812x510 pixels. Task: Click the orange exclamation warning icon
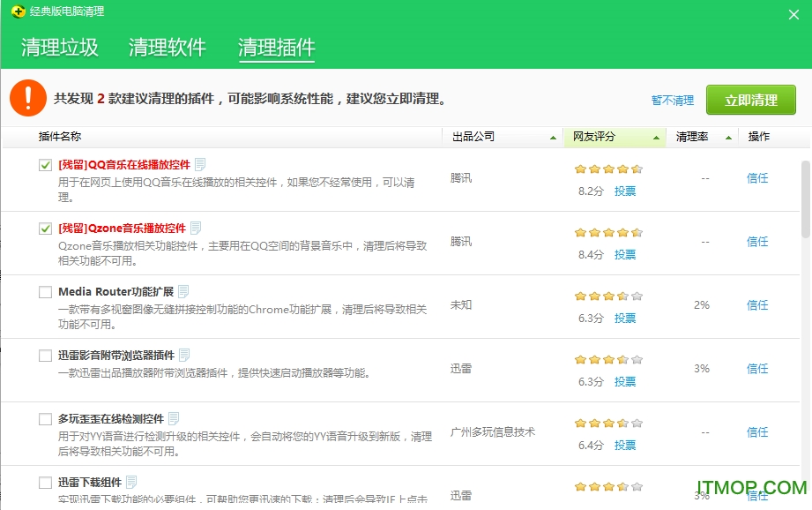[x=28, y=97]
